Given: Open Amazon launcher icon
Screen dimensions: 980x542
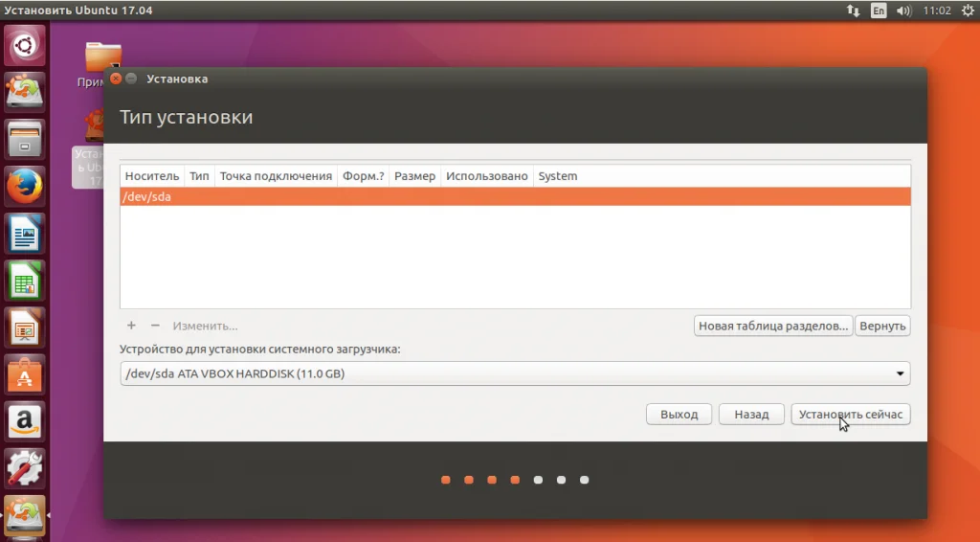Looking at the screenshot, I should [24, 421].
